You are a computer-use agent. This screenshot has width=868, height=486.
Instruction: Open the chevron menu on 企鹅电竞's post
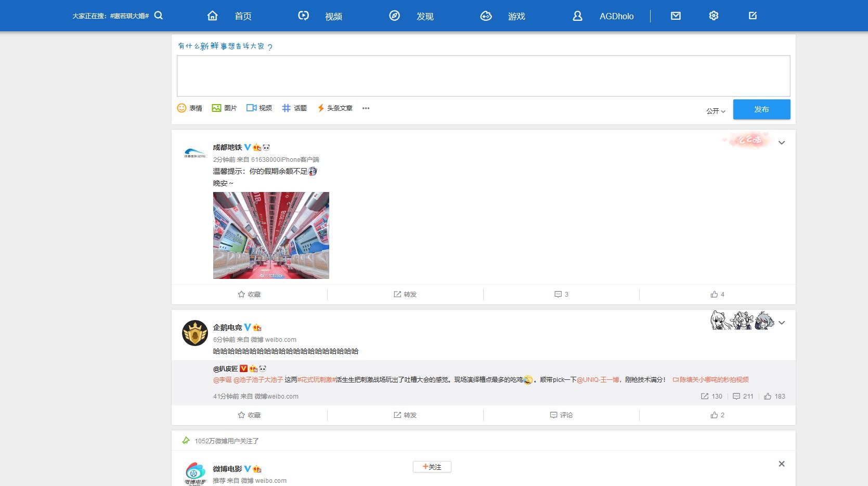point(781,323)
